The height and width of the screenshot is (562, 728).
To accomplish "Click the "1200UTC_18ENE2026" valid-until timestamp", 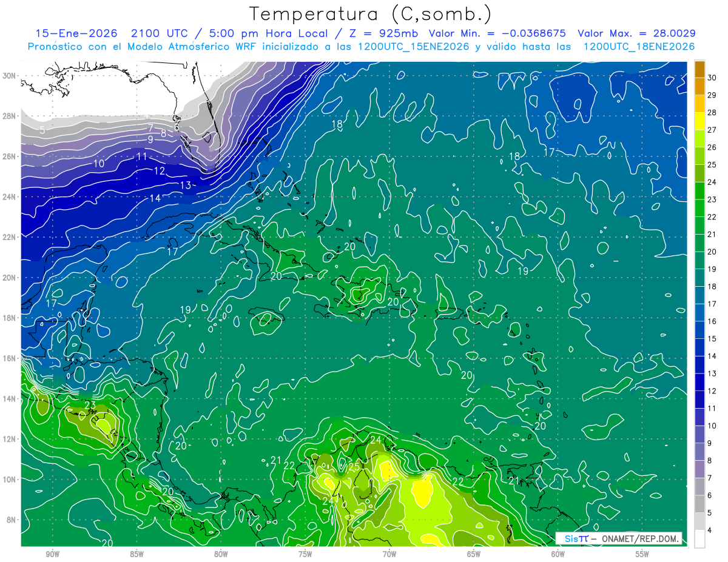I will 638,47.
